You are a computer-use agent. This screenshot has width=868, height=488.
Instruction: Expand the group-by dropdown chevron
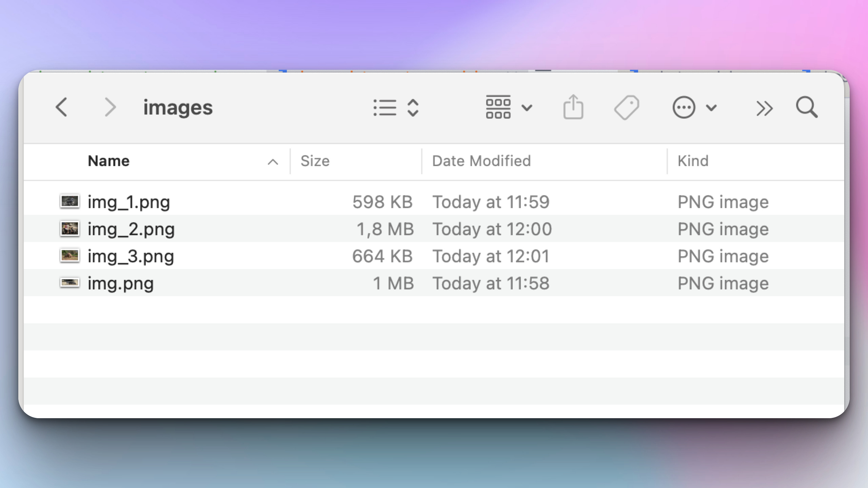point(527,107)
